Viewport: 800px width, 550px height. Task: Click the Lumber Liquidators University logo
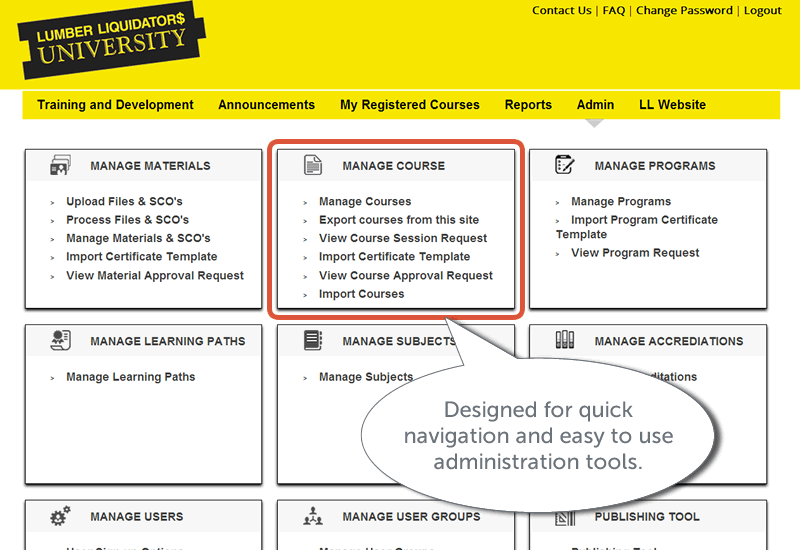111,40
